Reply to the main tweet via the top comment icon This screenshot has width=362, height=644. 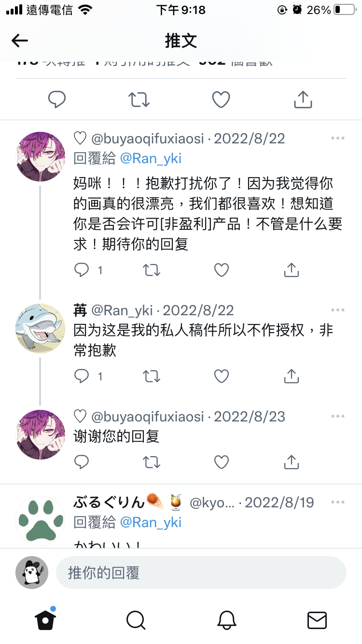57,99
